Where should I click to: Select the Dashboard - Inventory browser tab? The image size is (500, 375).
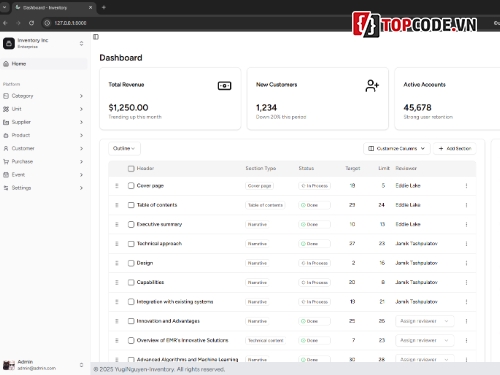tap(53, 7)
